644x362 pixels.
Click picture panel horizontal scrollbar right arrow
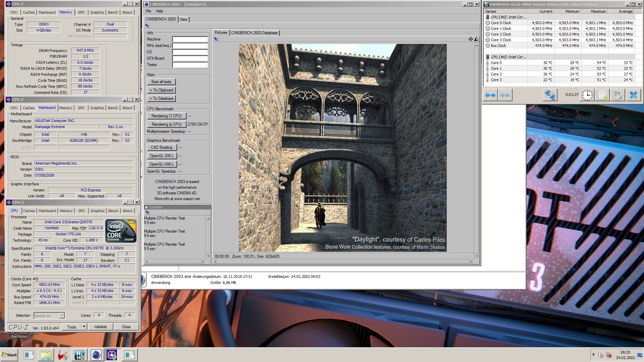[471, 261]
